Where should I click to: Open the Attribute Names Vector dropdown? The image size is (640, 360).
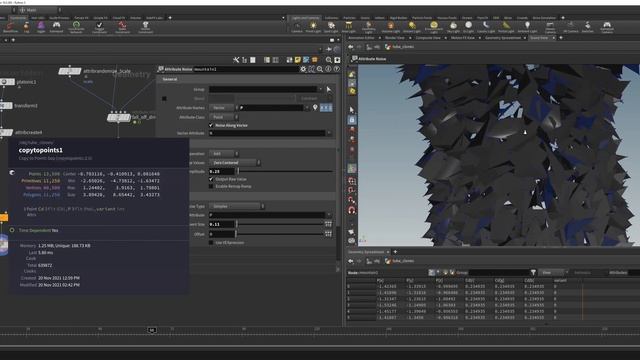tap(223, 108)
